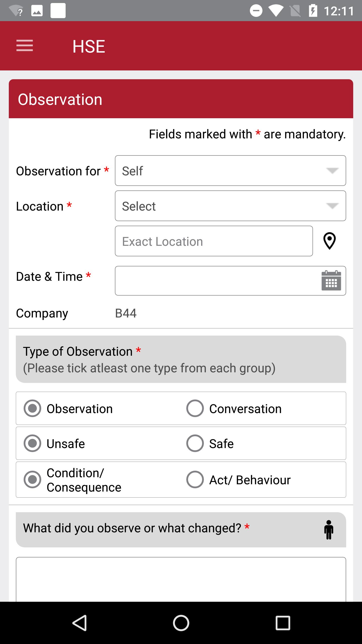Tap the person icon beside observe question
The height and width of the screenshot is (644, 362).
coord(329,530)
